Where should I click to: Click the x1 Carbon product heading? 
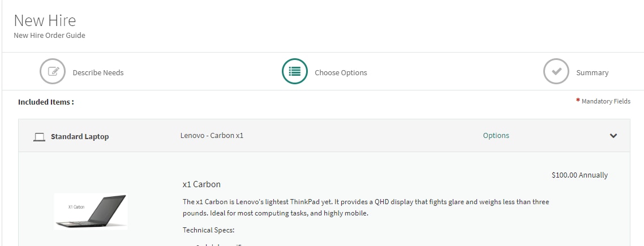coord(201,184)
